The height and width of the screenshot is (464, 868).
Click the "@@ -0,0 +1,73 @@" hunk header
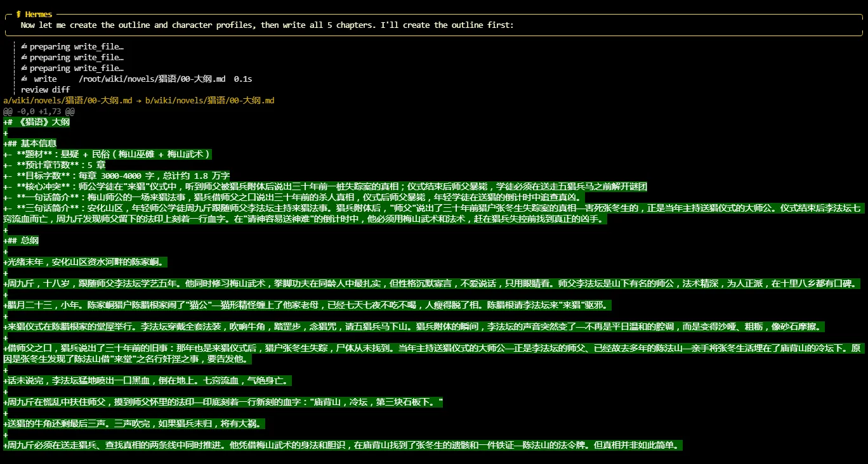point(39,111)
